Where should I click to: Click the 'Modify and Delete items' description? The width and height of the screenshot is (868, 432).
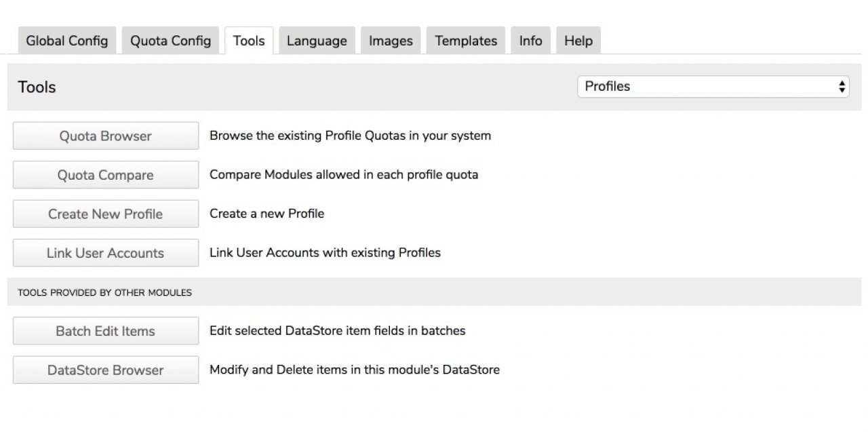[x=355, y=370]
